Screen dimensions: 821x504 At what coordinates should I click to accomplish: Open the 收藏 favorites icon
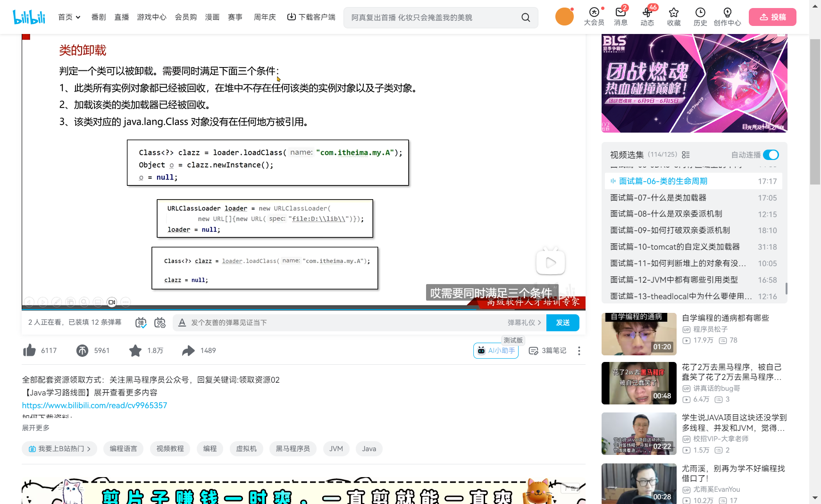(674, 17)
